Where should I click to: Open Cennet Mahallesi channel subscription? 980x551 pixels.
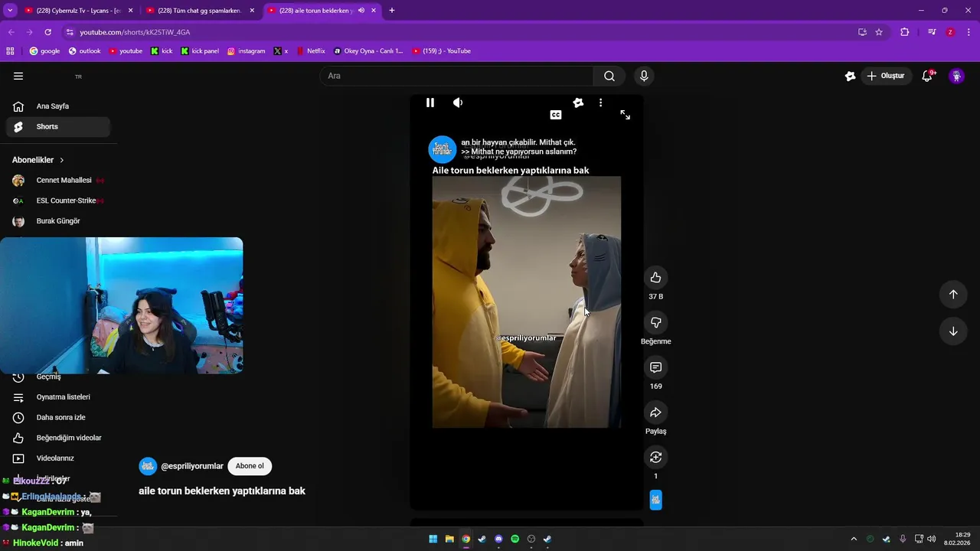(x=58, y=181)
